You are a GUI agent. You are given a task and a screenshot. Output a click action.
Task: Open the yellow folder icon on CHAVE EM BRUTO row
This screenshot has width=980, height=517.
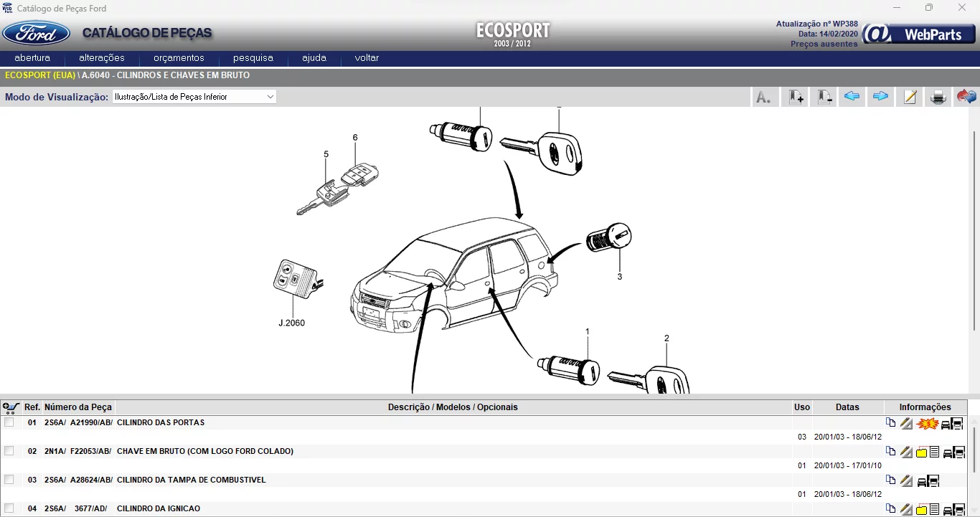(x=922, y=452)
